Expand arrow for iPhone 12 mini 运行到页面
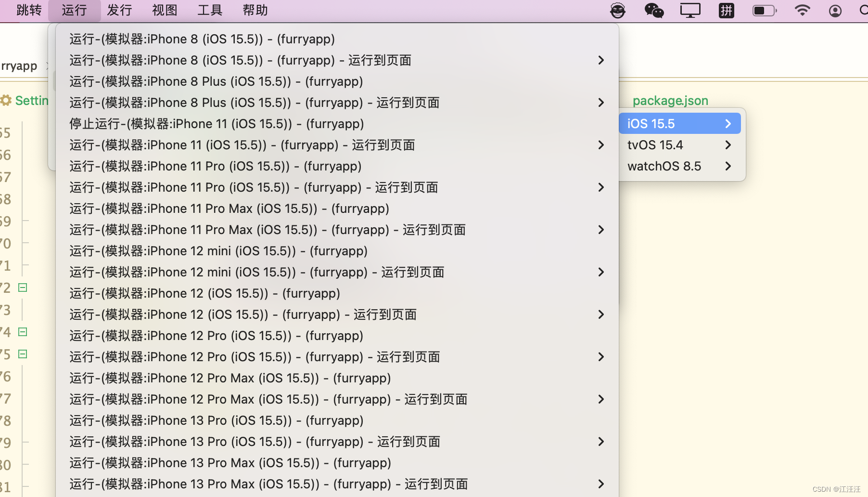This screenshot has width=868, height=497. click(601, 272)
